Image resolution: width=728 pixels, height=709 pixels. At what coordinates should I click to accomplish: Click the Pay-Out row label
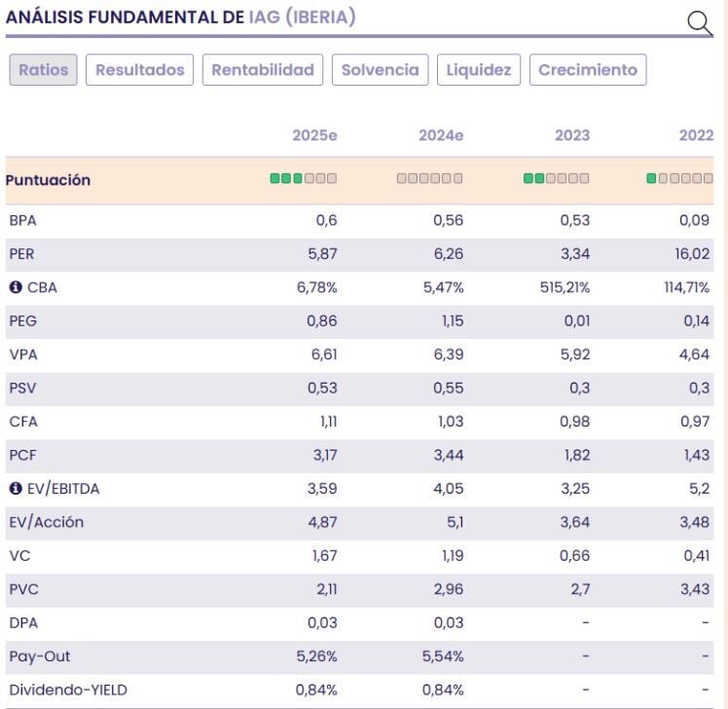40,656
